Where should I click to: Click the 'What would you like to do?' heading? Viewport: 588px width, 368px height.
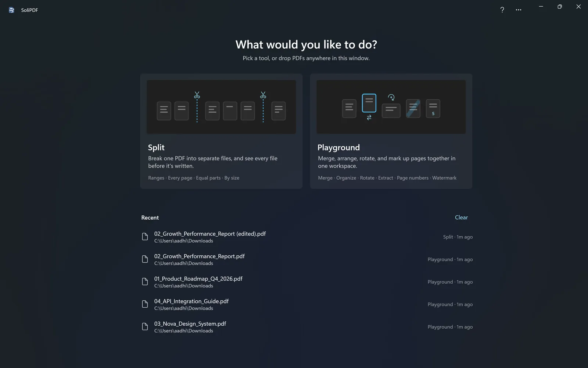306,45
